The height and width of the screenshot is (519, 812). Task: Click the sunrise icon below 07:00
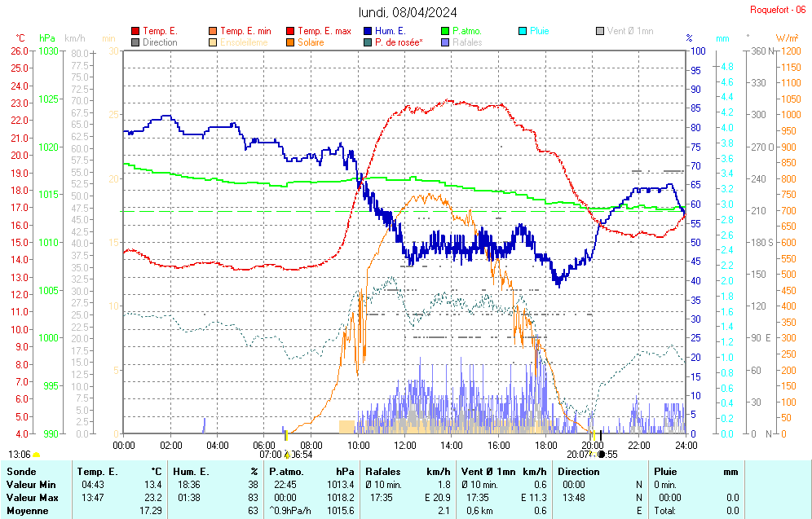(x=288, y=455)
